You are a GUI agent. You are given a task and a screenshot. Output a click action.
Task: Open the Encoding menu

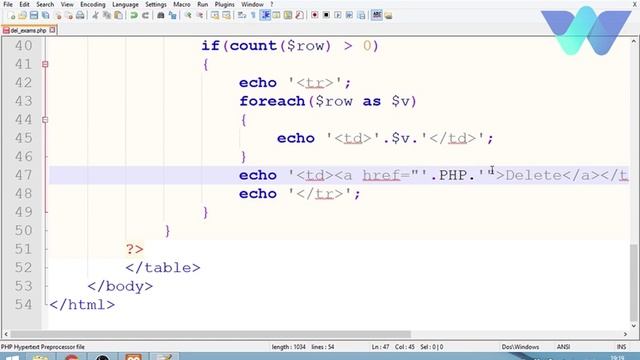[93, 4]
